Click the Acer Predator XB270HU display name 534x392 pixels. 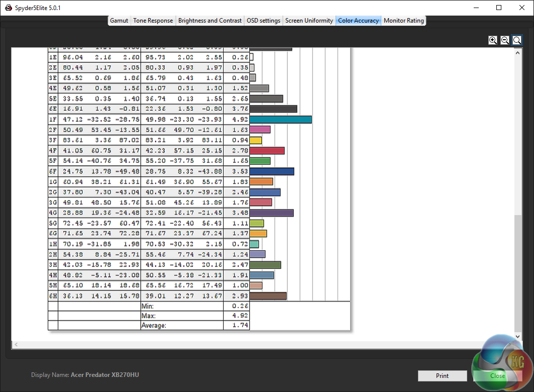105,374
